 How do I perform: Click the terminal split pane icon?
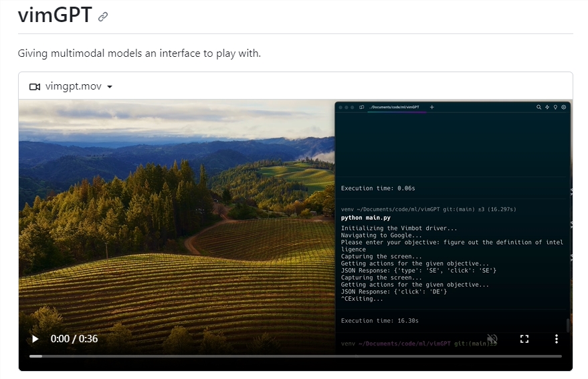pos(361,107)
